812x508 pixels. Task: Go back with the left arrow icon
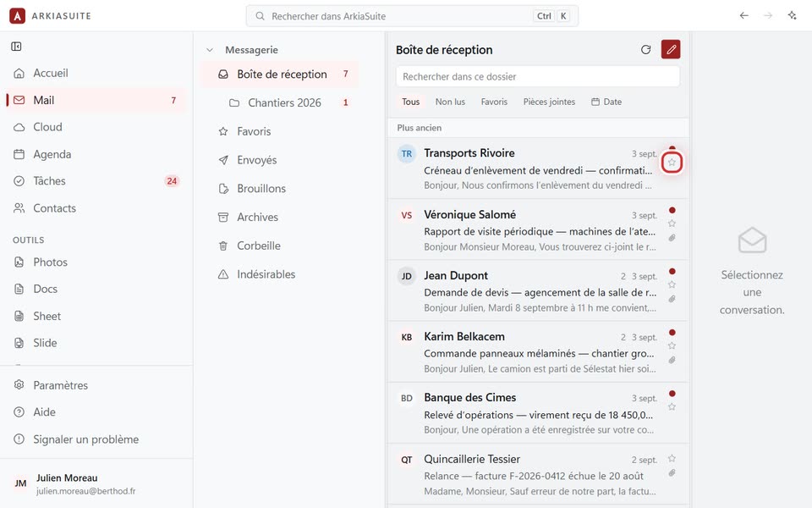[x=744, y=15]
